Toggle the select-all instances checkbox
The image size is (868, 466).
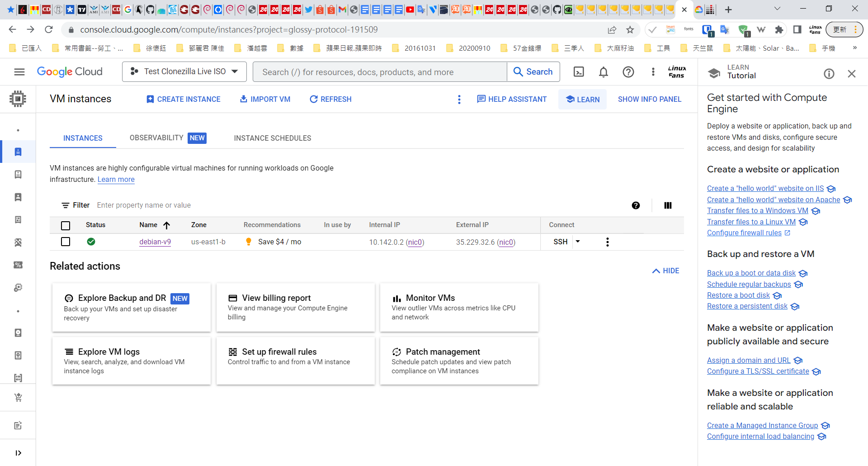coord(66,225)
